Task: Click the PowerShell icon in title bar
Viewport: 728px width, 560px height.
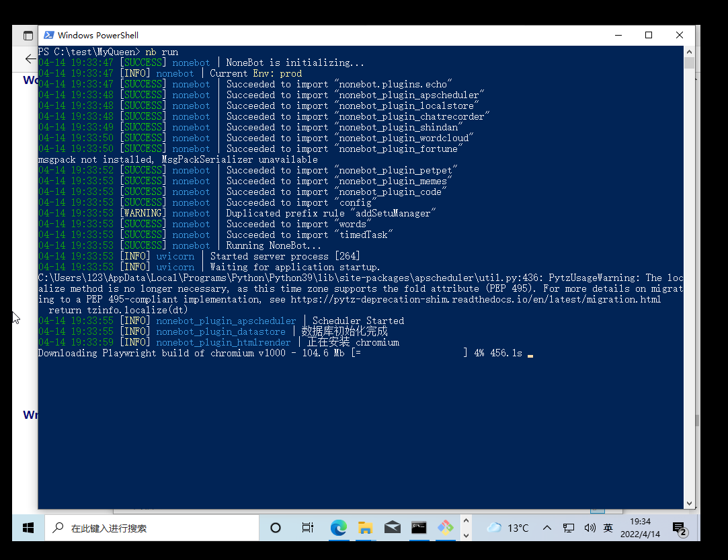Action: [x=49, y=35]
